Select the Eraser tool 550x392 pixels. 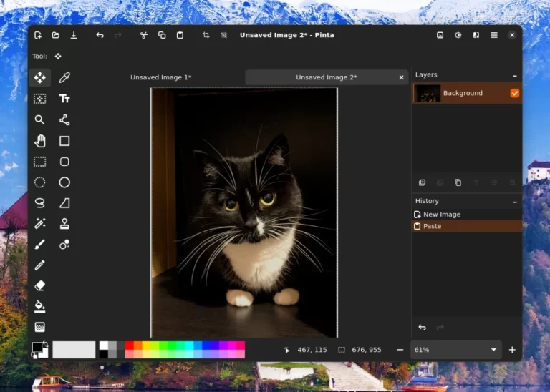pos(40,285)
